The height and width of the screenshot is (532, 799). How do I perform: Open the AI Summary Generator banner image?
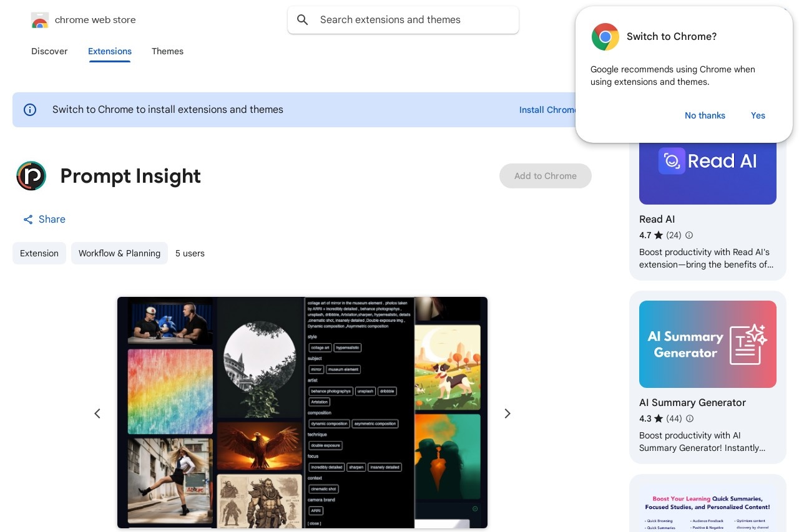[708, 344]
